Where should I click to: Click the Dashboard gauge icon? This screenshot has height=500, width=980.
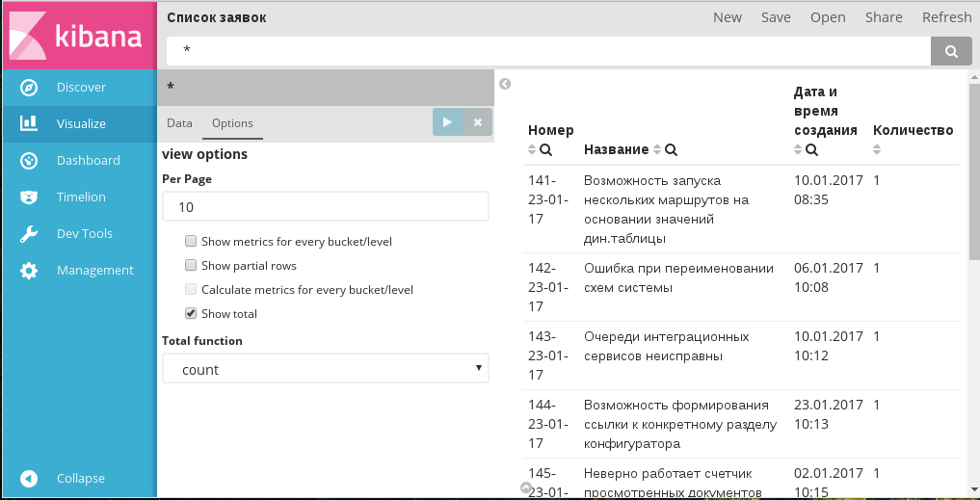[29, 161]
